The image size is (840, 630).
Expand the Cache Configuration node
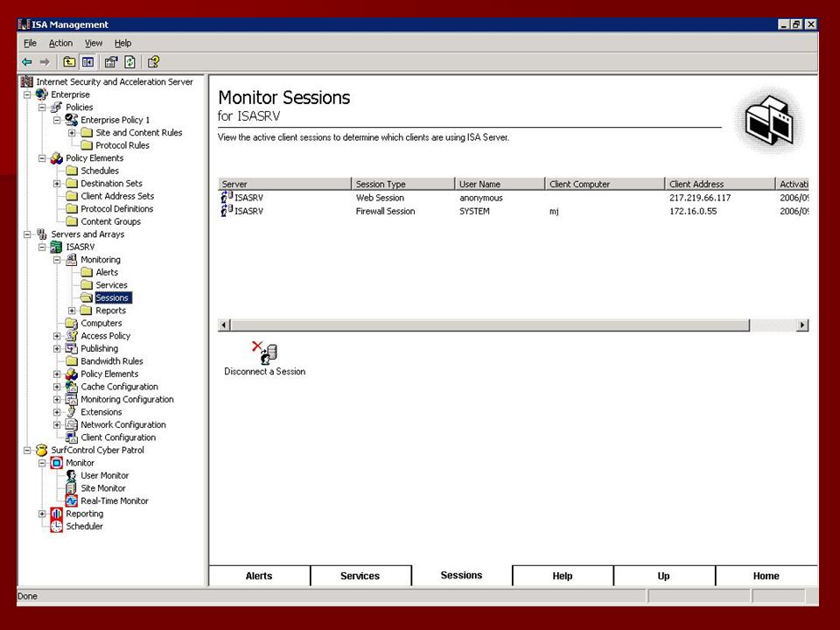point(57,387)
